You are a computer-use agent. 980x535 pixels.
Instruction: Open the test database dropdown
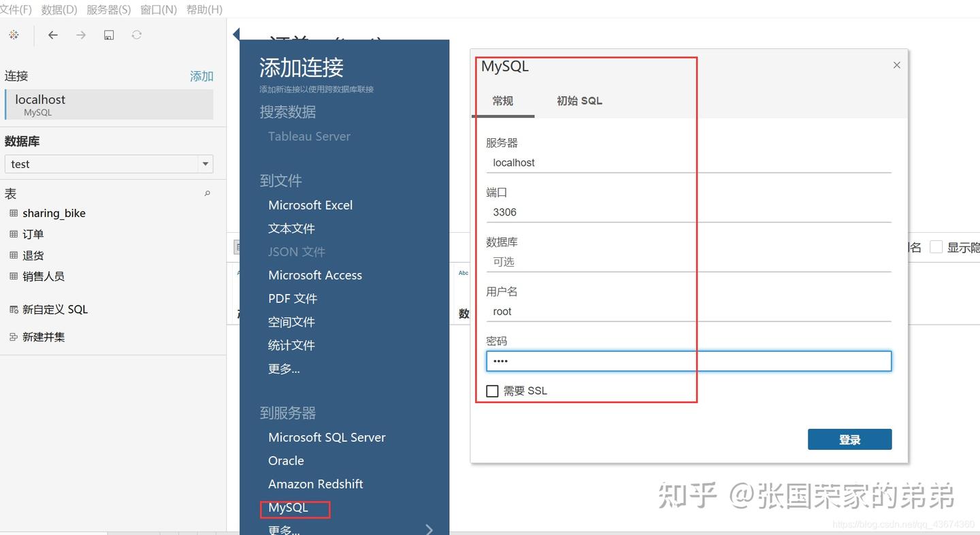pos(206,163)
